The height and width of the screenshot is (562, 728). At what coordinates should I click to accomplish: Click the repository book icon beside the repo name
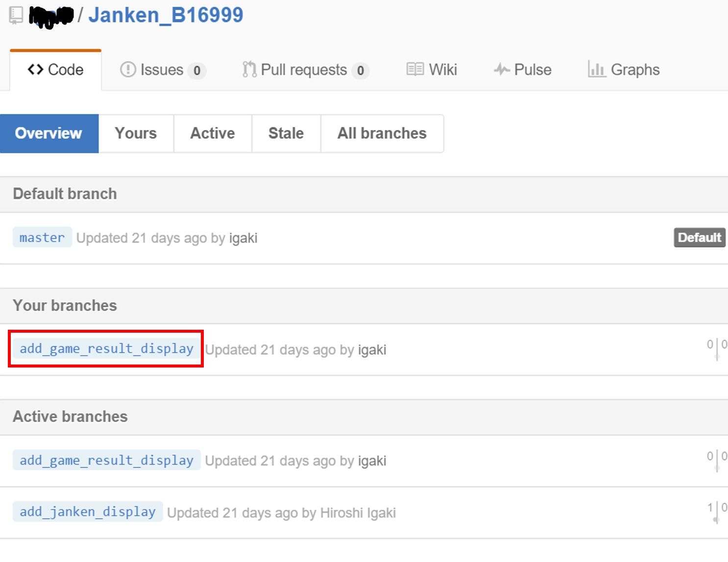(x=16, y=15)
